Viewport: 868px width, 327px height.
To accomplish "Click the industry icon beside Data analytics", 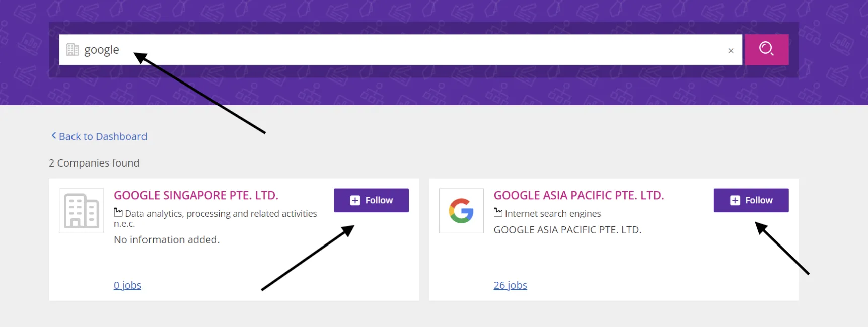I will coord(118,212).
